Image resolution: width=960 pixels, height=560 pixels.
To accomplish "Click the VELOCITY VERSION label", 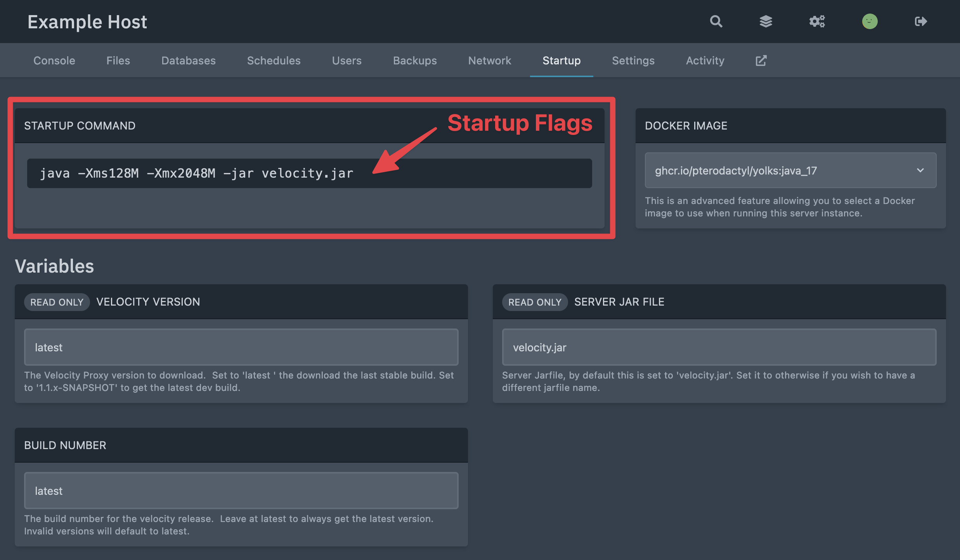I will point(148,302).
